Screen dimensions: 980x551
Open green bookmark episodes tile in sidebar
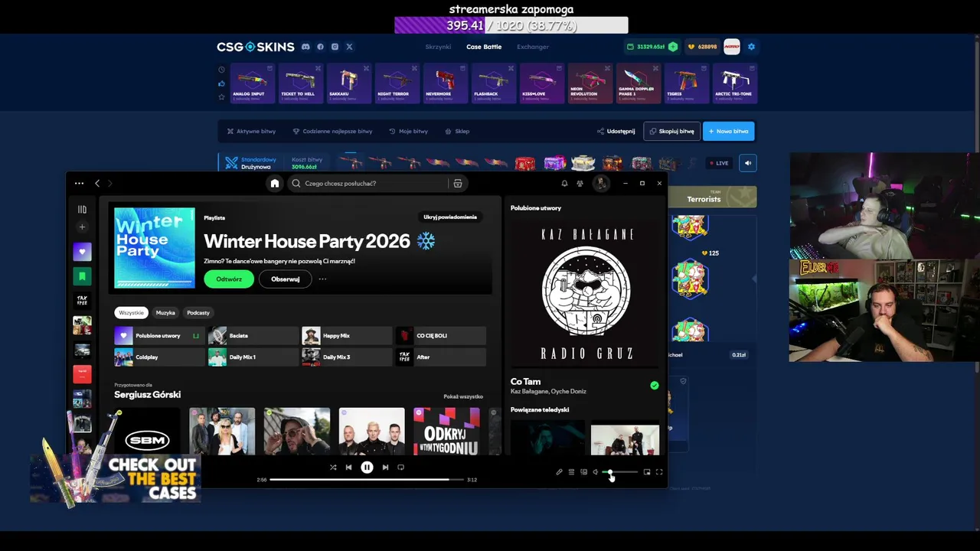point(82,275)
